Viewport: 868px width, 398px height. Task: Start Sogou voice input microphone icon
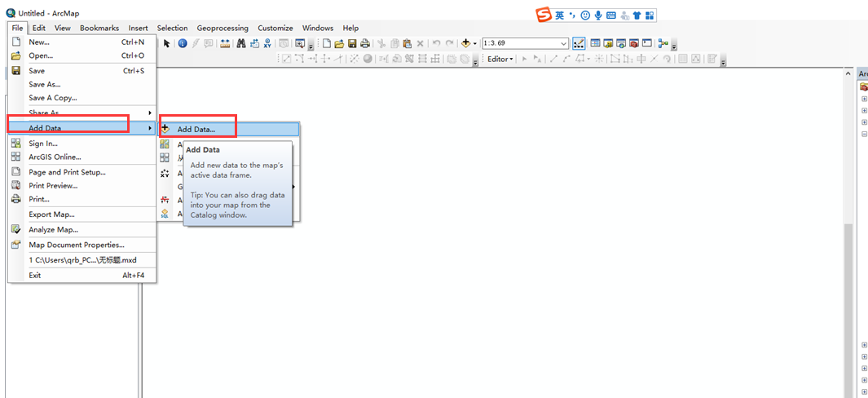point(598,15)
